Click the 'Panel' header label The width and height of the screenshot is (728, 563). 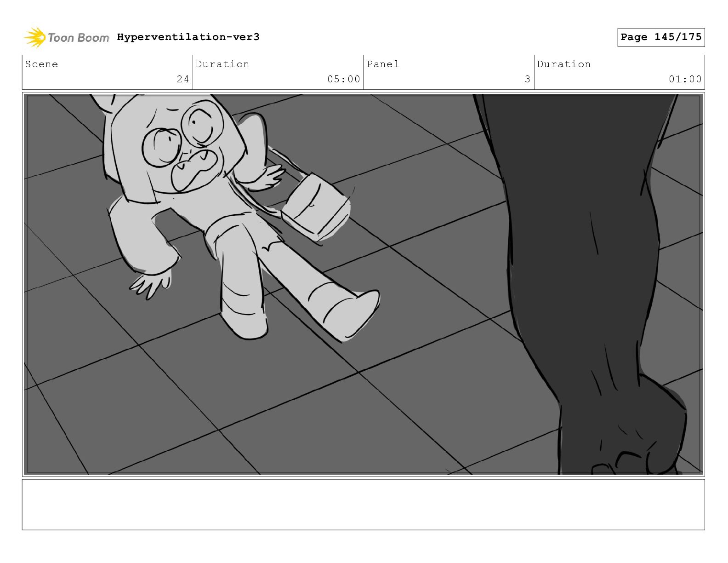click(383, 64)
